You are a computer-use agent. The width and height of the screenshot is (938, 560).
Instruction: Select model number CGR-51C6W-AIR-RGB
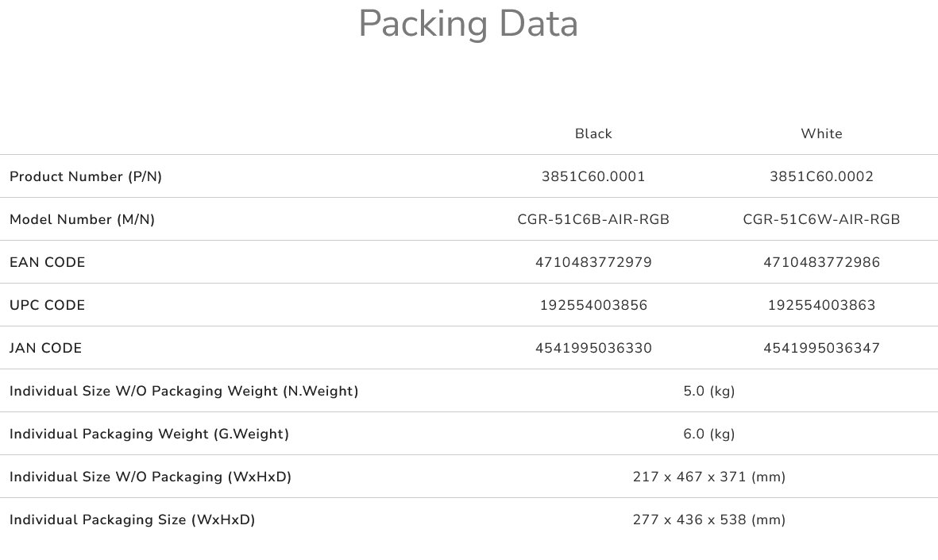click(x=821, y=220)
